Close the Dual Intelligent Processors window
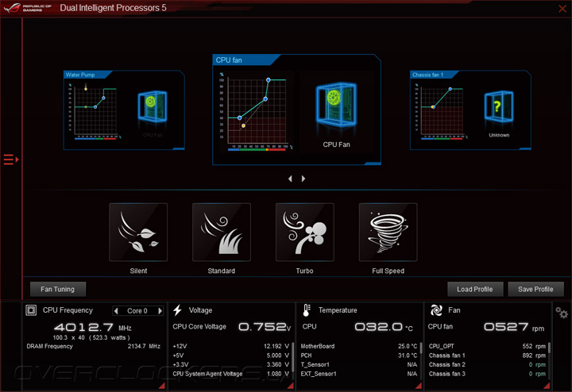Viewport: 572px width, 392px height. pos(562,9)
